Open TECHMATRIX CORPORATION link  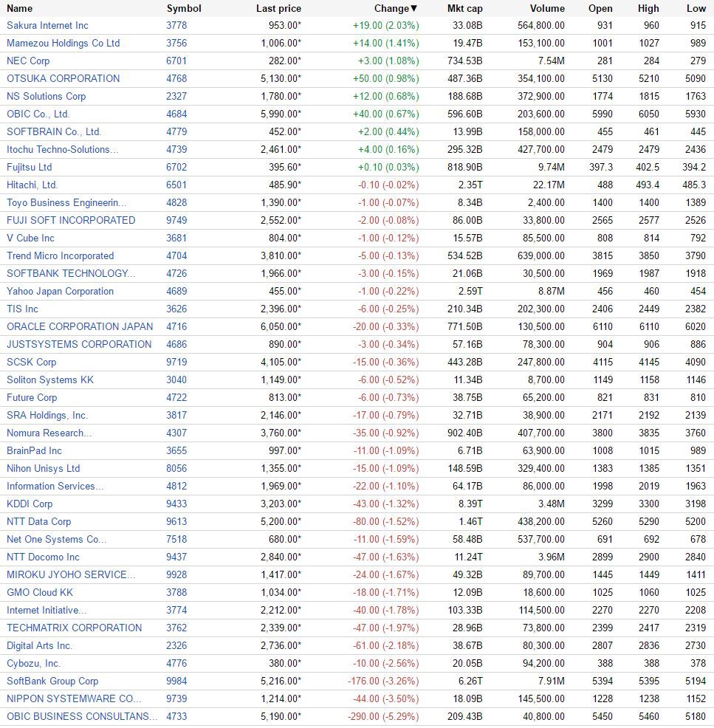75,628
